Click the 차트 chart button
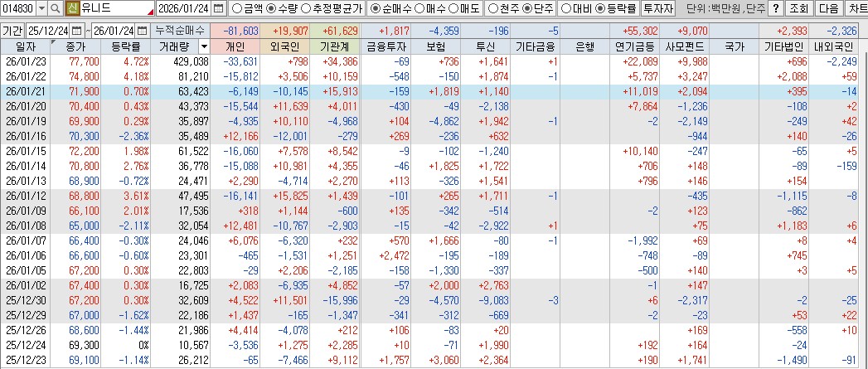This screenshot has height=369, width=868. click(x=857, y=8)
